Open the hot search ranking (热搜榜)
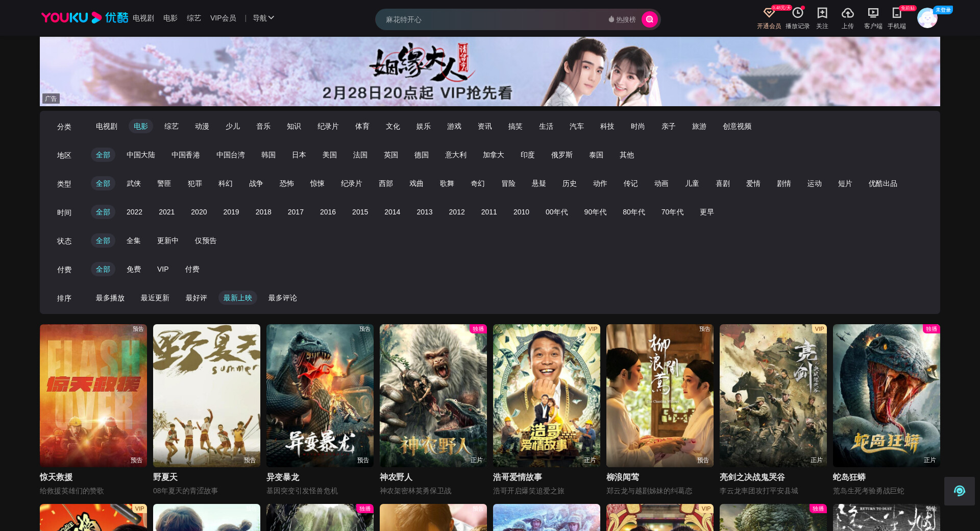 click(622, 19)
